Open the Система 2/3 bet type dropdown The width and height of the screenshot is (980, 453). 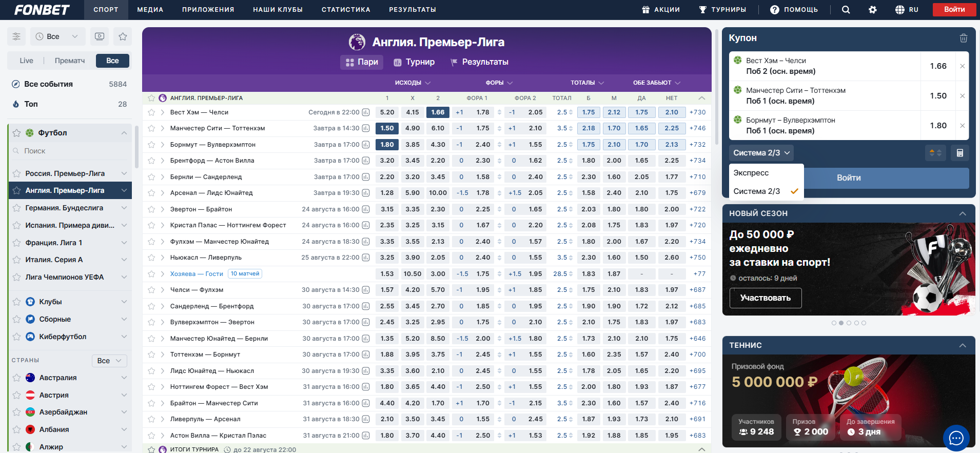(x=761, y=153)
